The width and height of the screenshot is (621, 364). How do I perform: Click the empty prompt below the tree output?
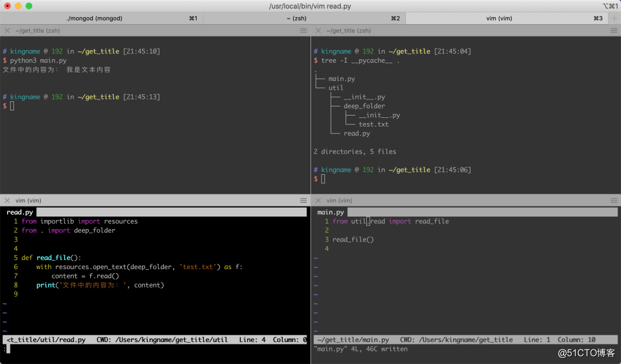click(323, 179)
